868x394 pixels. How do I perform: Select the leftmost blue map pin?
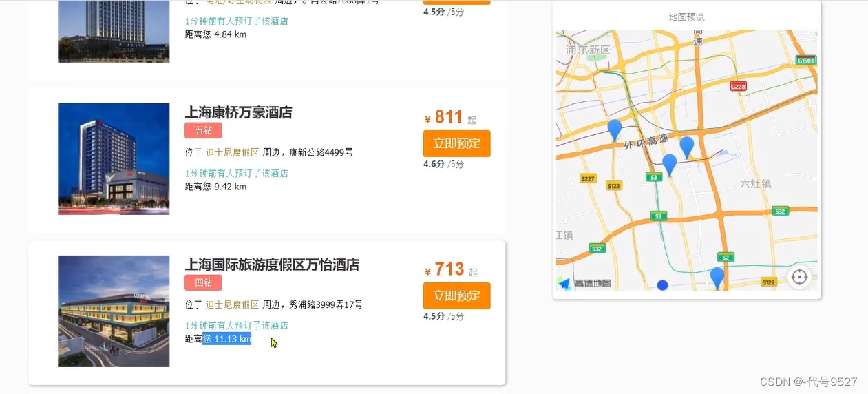point(615,129)
